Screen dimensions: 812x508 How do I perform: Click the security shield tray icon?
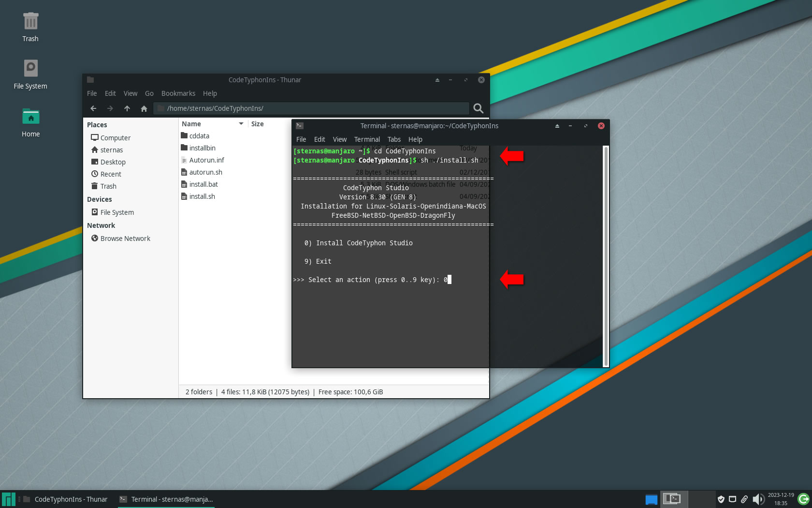pos(721,499)
